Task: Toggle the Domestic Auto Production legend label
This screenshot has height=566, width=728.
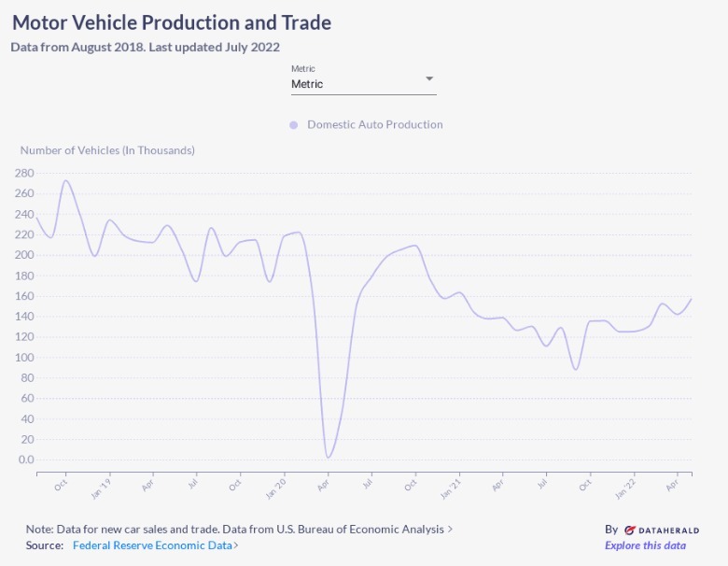Action: tap(374, 124)
